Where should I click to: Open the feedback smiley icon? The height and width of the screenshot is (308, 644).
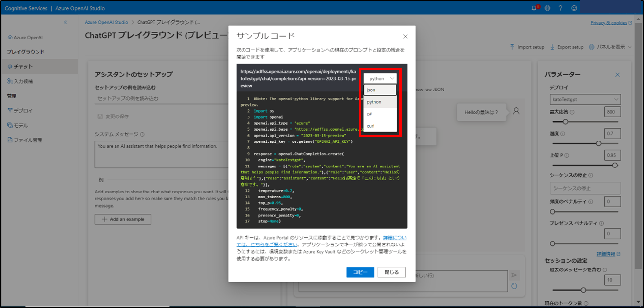[x=574, y=8]
